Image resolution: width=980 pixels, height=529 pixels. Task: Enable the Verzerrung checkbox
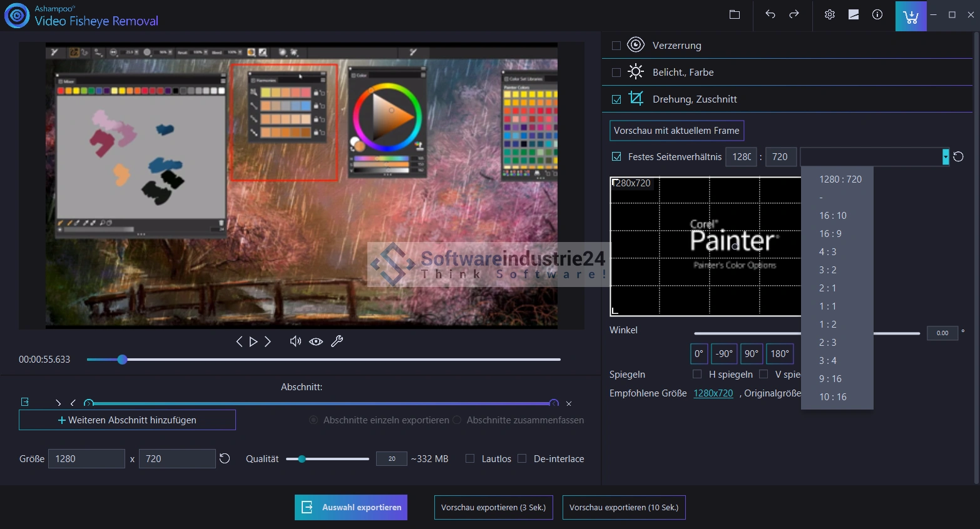pyautogui.click(x=616, y=46)
